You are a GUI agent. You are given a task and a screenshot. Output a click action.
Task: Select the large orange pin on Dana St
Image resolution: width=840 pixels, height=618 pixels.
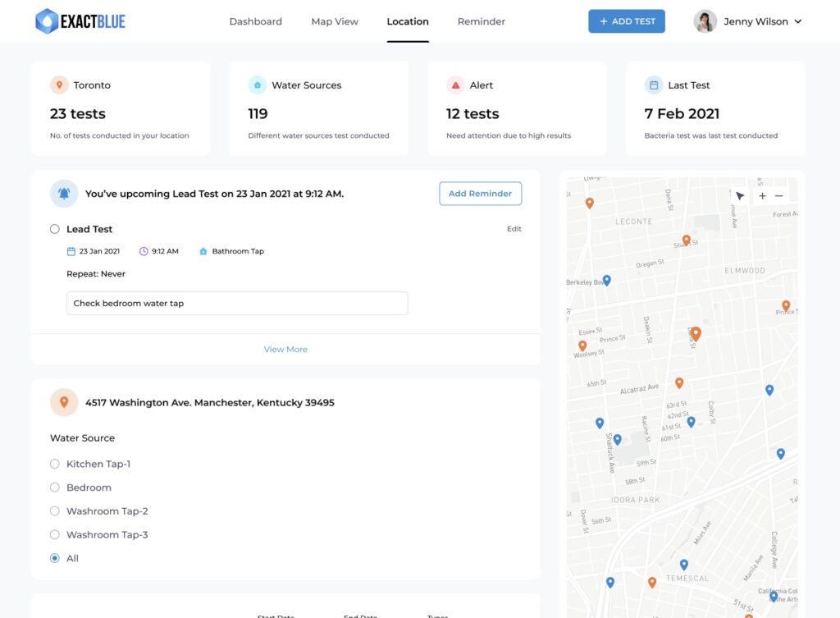[696, 334]
